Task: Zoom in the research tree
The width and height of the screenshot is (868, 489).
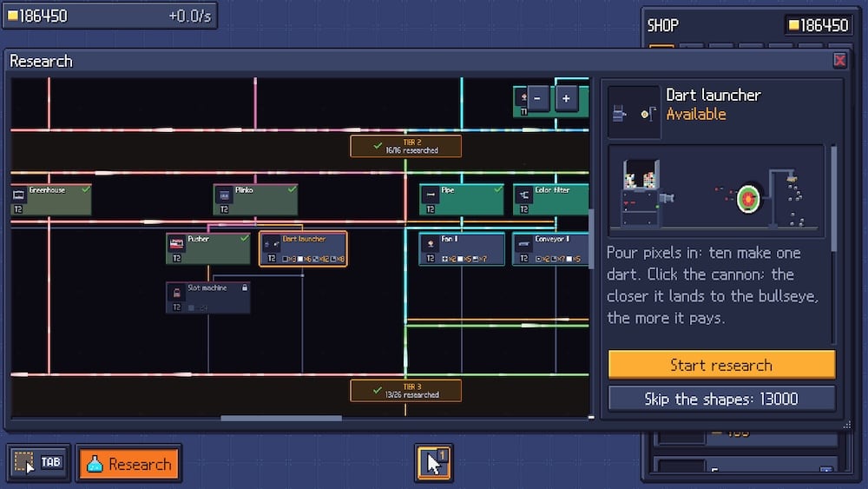Action: 566,99
